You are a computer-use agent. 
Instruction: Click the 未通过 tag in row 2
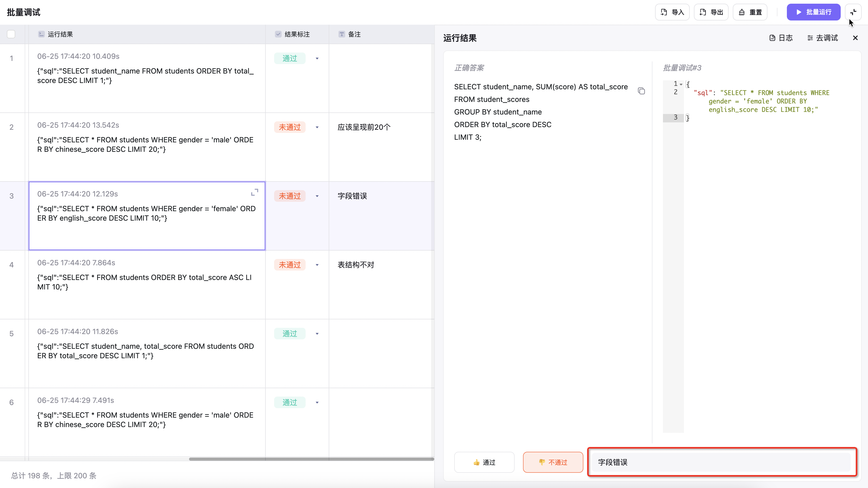[x=289, y=127]
